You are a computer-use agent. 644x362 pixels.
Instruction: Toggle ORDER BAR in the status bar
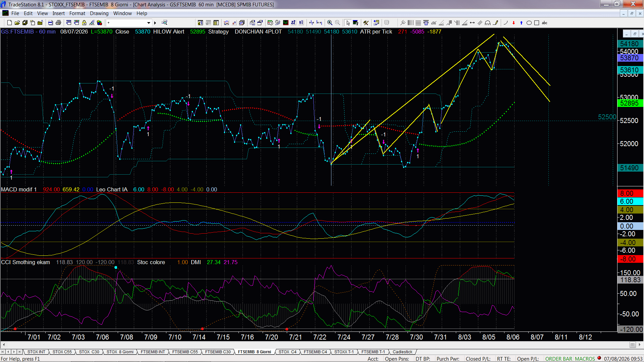(558, 359)
